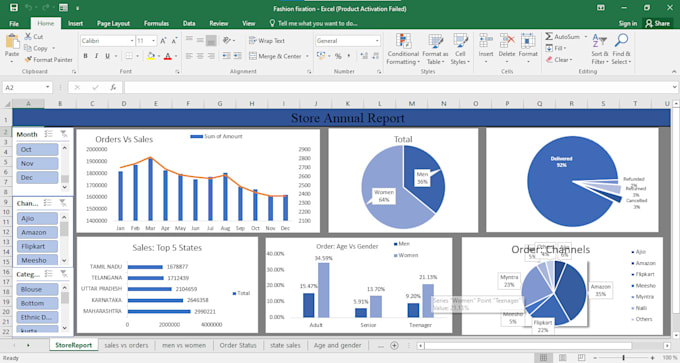Click the Undo arrow in the title bar
Screen dimensions: 680x363
[29, 8]
